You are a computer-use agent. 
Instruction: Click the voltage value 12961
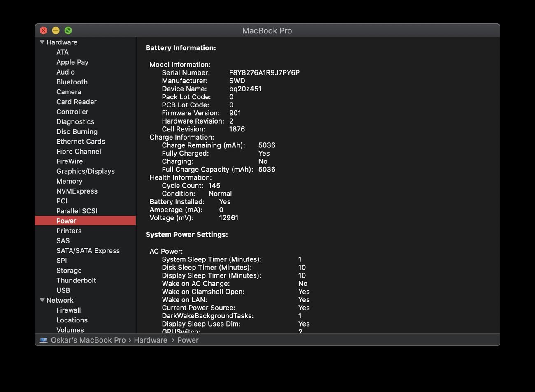[229, 218]
